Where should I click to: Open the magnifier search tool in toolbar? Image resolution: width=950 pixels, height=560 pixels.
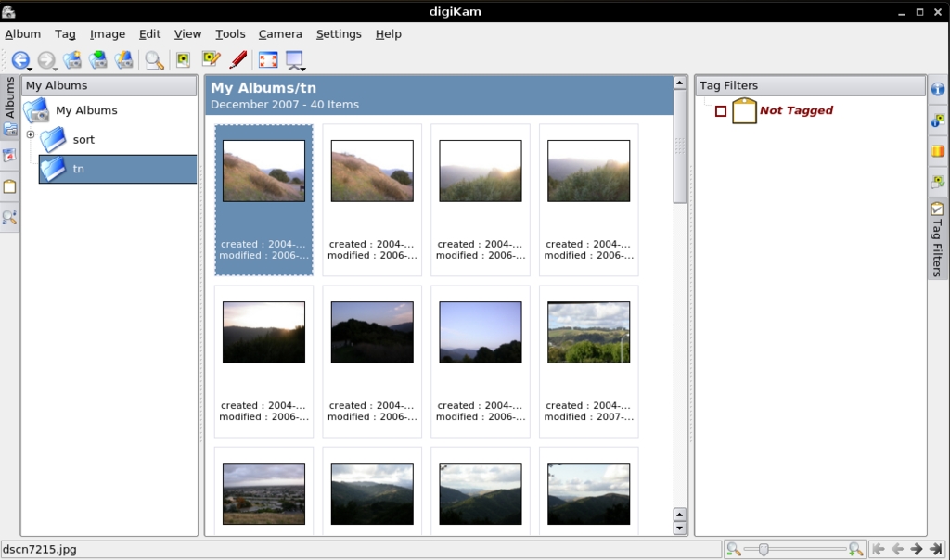154,60
